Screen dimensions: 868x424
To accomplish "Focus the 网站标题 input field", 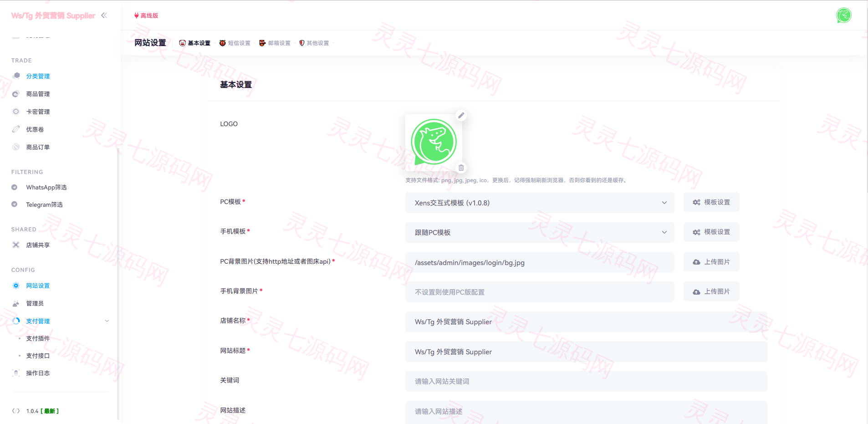I will tap(586, 352).
